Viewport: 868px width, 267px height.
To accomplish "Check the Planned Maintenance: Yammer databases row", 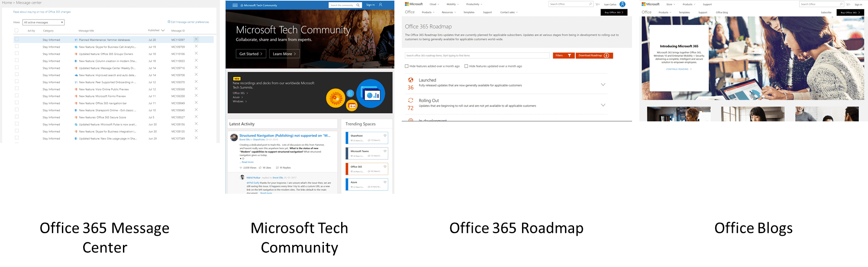I will [17, 39].
